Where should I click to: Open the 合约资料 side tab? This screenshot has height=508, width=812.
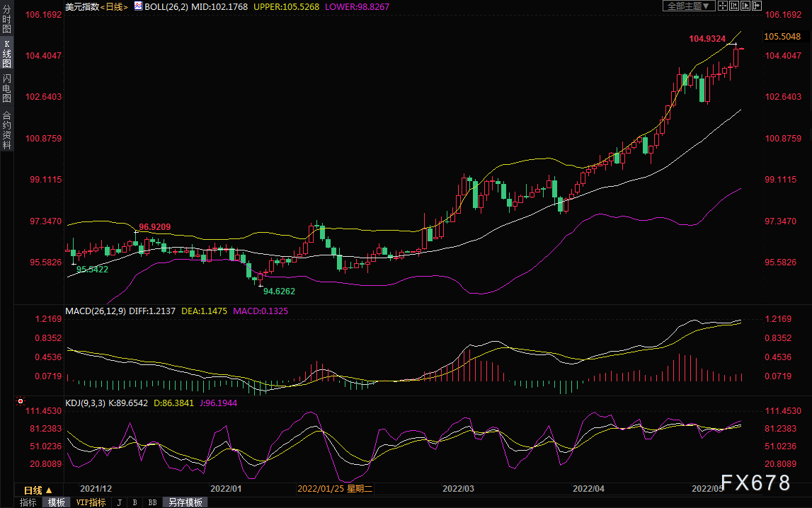tap(6, 129)
